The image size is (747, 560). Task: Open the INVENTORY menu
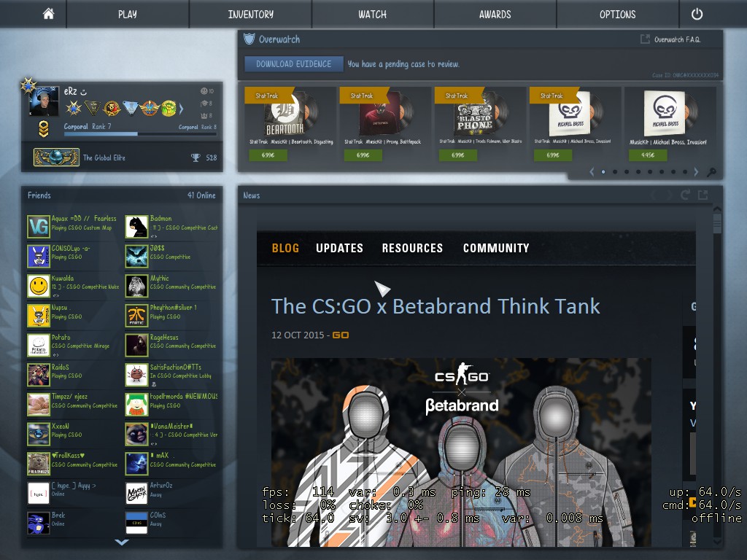tap(251, 15)
